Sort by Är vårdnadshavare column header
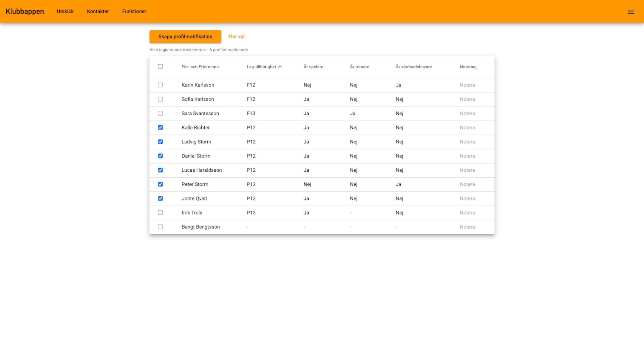This screenshot has height=362, width=644. (414, 67)
